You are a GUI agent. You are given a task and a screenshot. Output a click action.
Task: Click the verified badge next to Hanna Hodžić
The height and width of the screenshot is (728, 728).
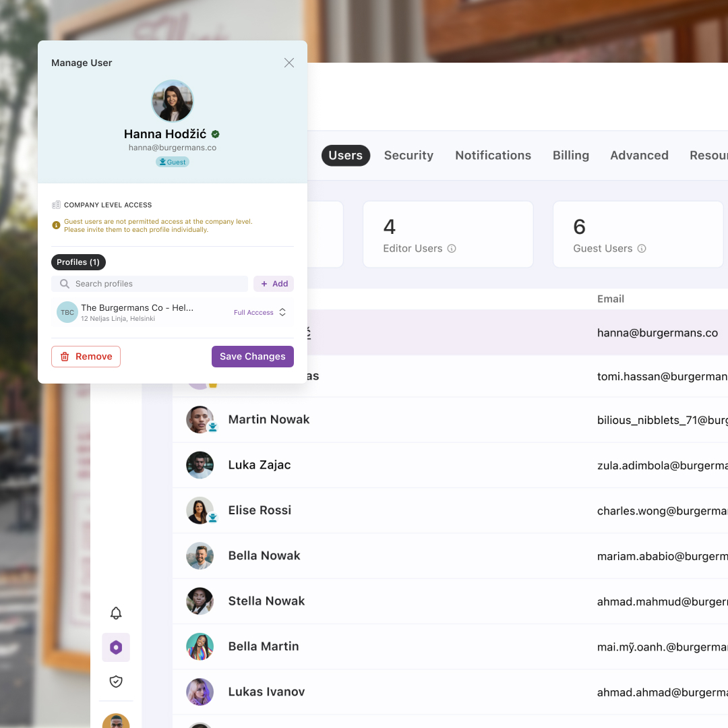(x=216, y=134)
